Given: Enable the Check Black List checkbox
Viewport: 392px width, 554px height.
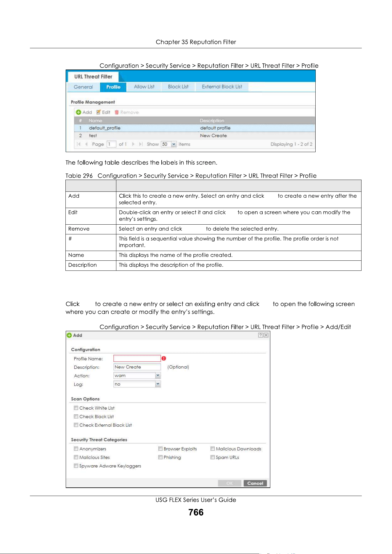Looking at the screenshot, I should point(76,416).
